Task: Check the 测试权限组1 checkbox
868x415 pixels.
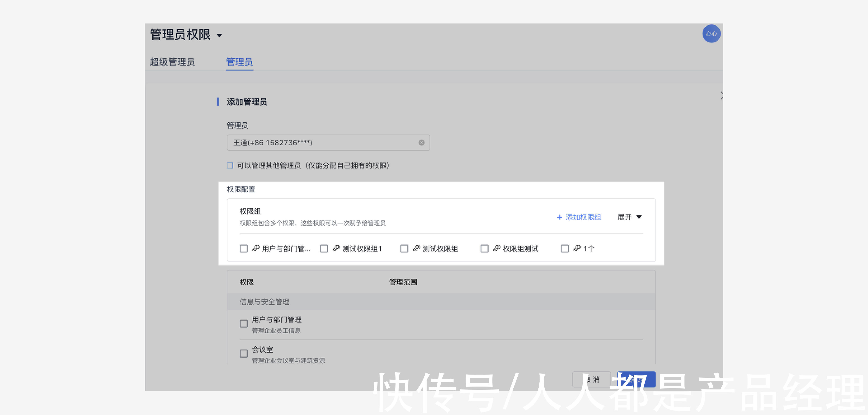Action: [x=324, y=249]
